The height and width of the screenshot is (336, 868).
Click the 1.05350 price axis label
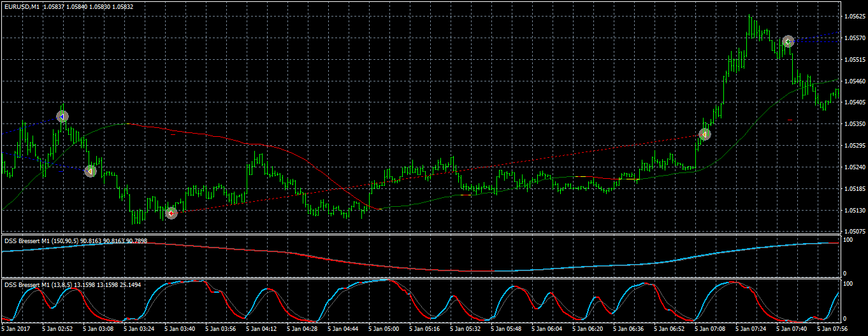(x=854, y=124)
